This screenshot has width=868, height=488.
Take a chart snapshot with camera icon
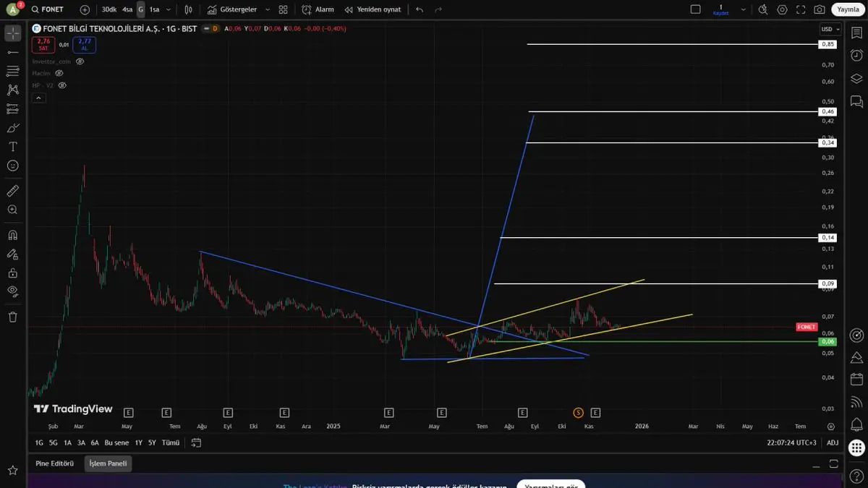819,9
